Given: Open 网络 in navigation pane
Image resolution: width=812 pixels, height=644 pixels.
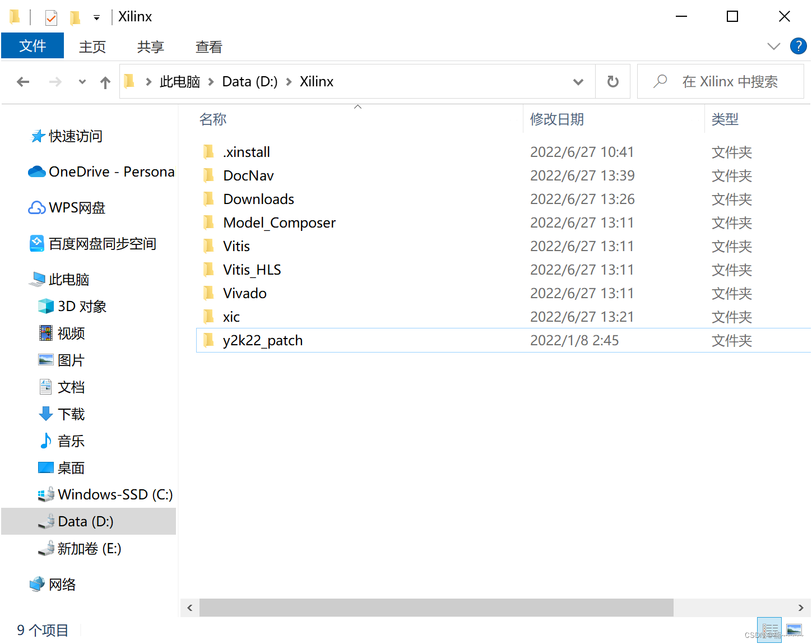Looking at the screenshot, I should tap(53, 584).
